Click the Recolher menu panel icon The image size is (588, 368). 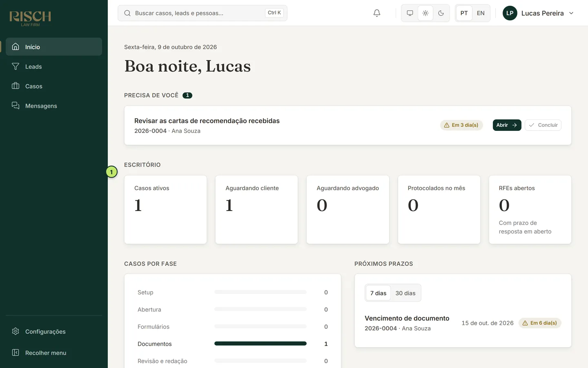tap(16, 352)
